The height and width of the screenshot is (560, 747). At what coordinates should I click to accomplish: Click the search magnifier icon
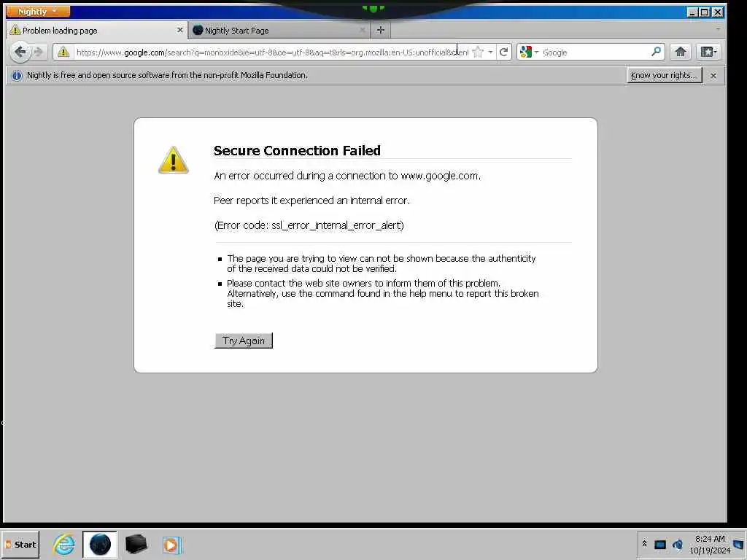click(x=656, y=52)
